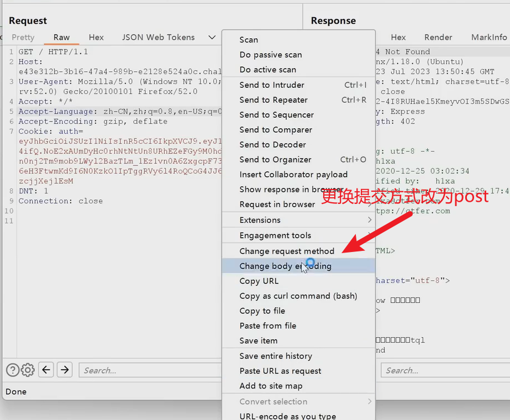Open the request Hex tab
This screenshot has height=420, width=510.
pos(96,38)
